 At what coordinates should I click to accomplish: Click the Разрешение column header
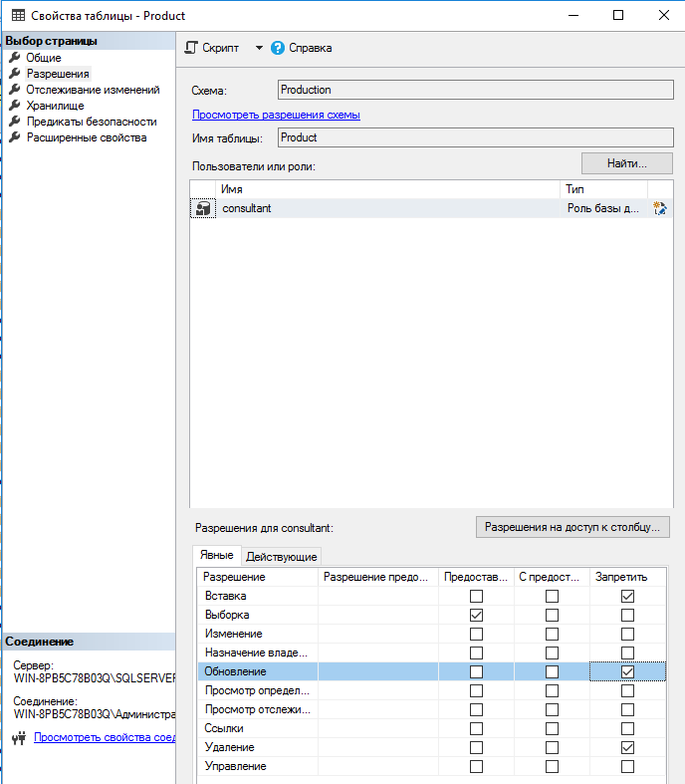[x=258, y=577]
